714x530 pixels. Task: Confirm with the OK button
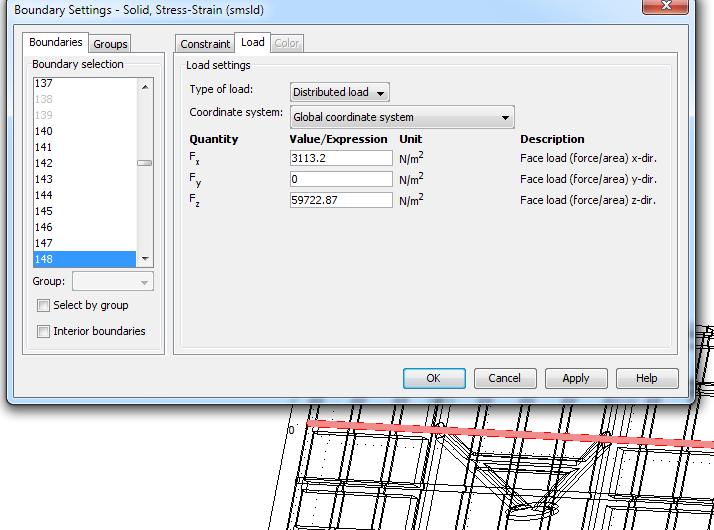coord(434,378)
